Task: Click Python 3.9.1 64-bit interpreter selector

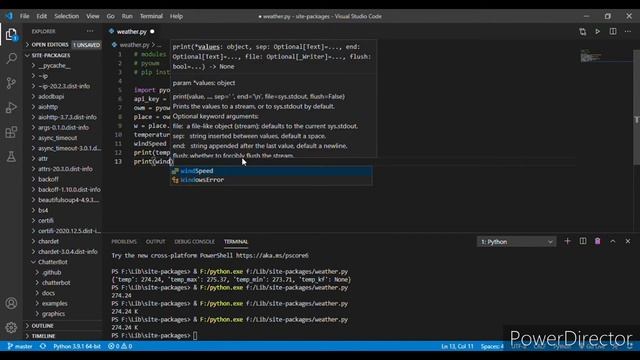Action: click(77, 346)
